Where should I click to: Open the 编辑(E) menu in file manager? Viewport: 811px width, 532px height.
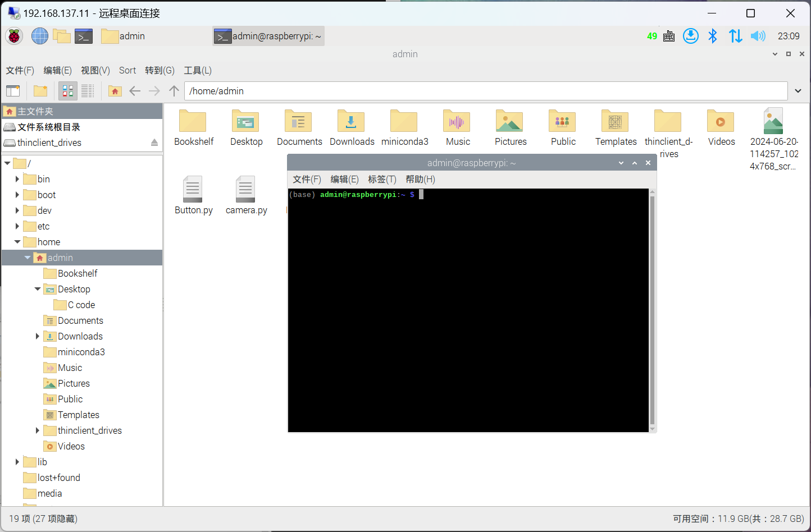pyautogui.click(x=58, y=70)
